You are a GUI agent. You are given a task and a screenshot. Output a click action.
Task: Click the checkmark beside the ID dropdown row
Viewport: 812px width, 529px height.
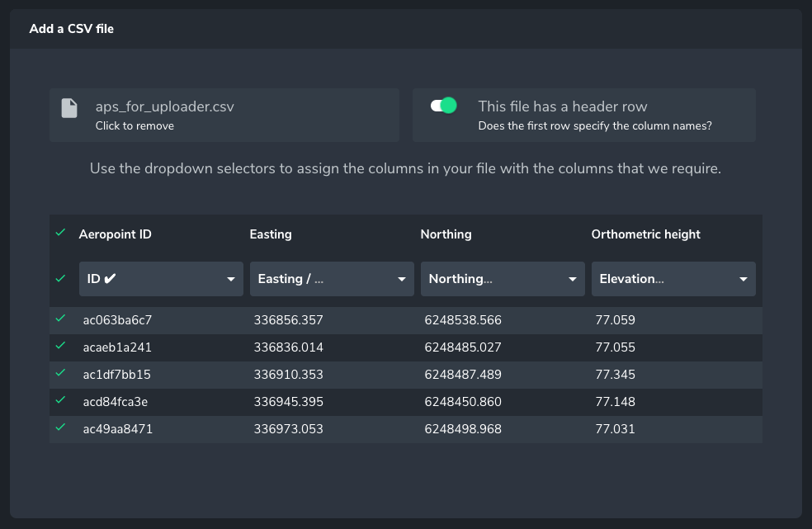60,278
